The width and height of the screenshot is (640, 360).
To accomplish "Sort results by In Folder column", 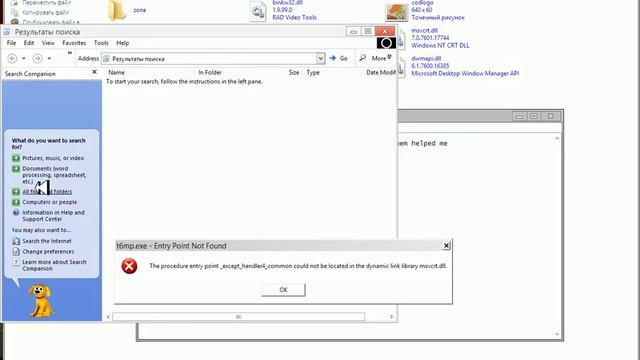I will click(210, 72).
